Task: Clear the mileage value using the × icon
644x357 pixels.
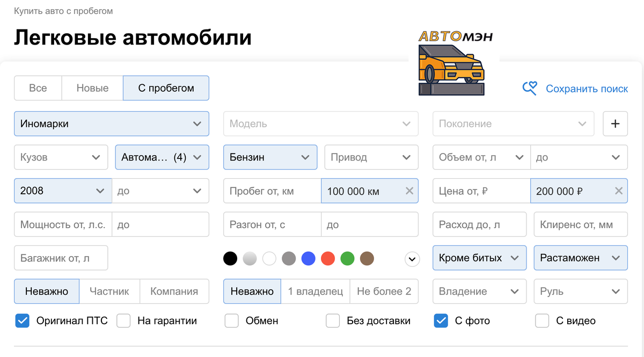Action: (409, 191)
